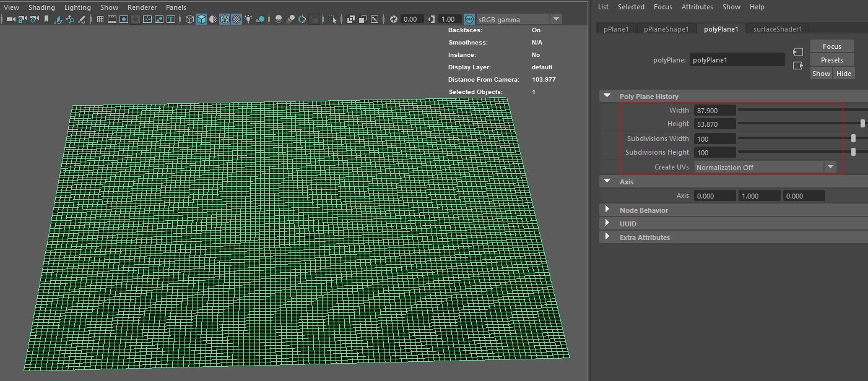Click the smooth shade all icon

[x=202, y=19]
